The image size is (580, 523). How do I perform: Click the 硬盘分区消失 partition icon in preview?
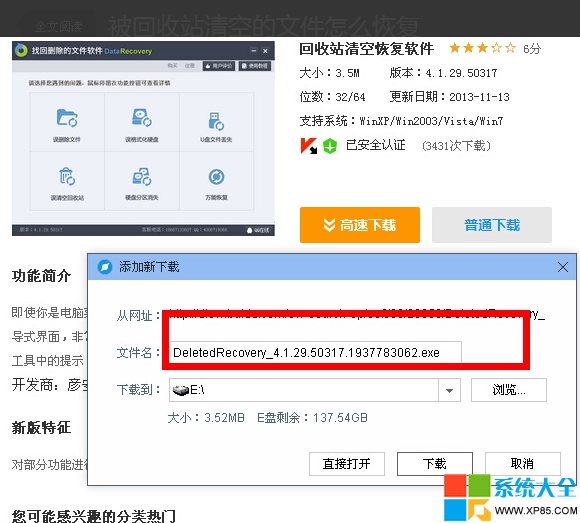[x=142, y=176]
